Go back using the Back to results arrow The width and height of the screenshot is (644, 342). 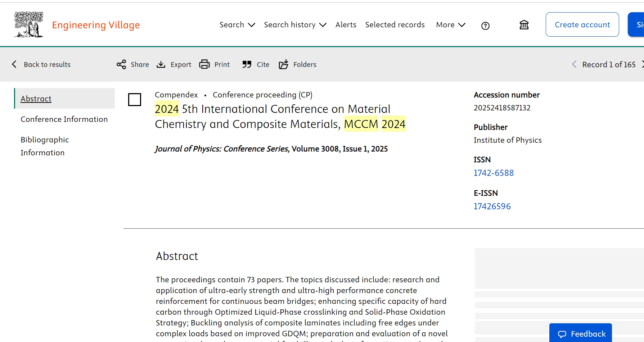(14, 64)
